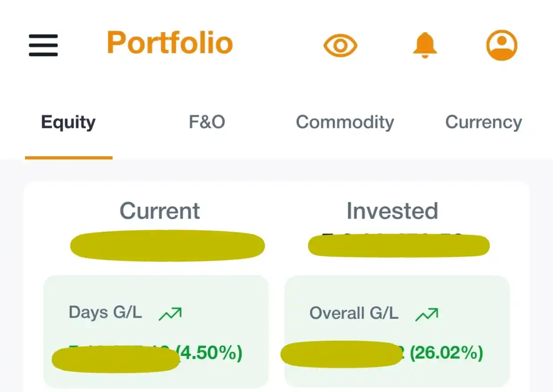Click the Days G/L trend arrow icon
The width and height of the screenshot is (553, 392).
[170, 314]
